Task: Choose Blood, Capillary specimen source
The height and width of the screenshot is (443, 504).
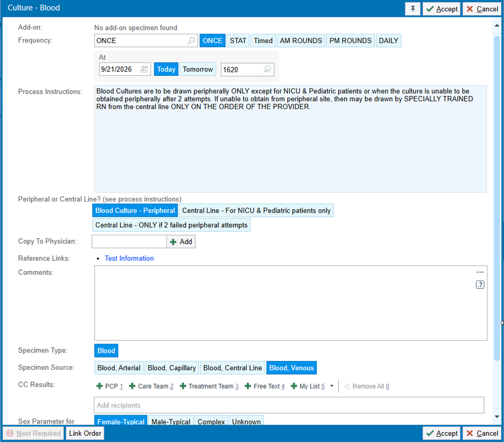Action: pyautogui.click(x=172, y=368)
